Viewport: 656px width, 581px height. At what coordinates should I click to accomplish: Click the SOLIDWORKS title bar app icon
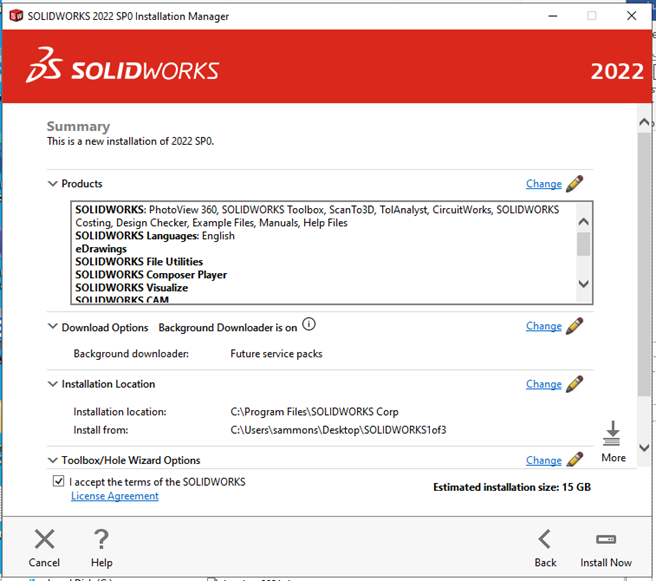(x=16, y=16)
